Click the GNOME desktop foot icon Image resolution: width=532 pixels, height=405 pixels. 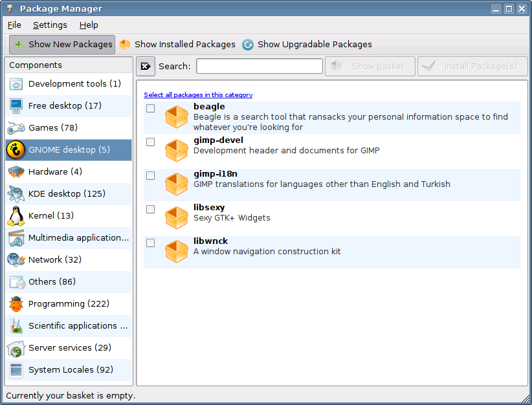pyautogui.click(x=16, y=150)
